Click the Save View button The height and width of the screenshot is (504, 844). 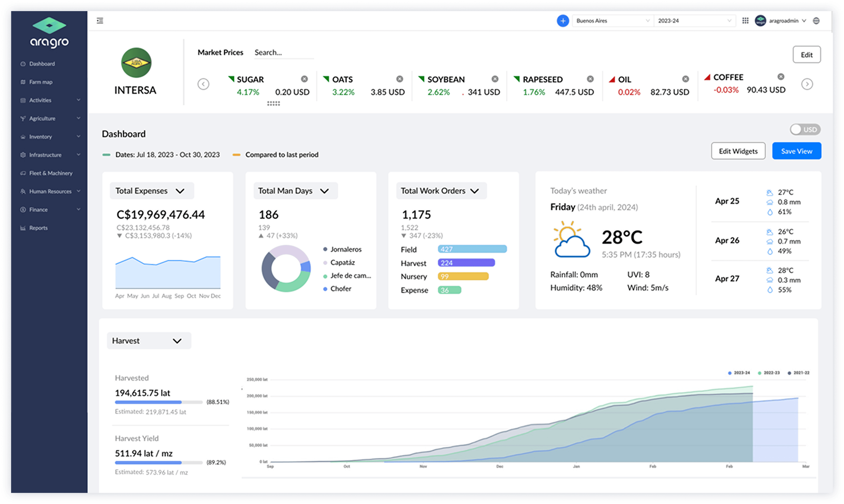pos(796,151)
